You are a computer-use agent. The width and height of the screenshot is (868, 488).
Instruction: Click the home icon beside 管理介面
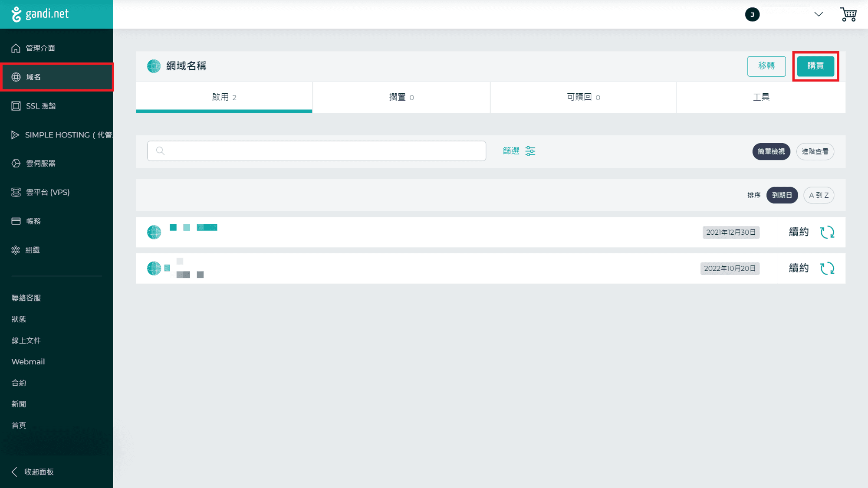[x=16, y=48]
